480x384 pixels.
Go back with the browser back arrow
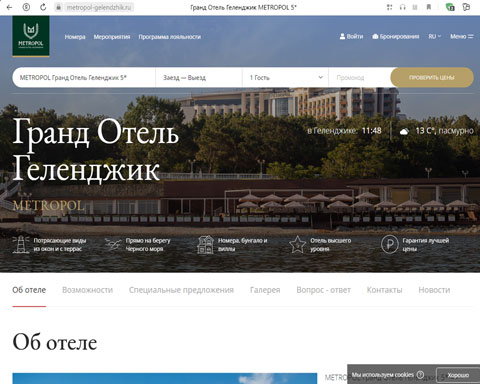[9, 7]
